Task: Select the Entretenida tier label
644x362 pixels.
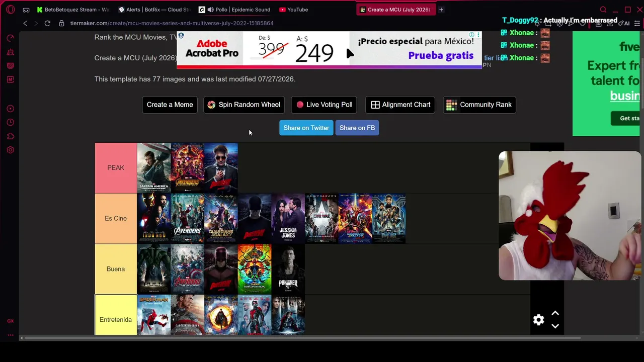Action: click(x=116, y=315)
